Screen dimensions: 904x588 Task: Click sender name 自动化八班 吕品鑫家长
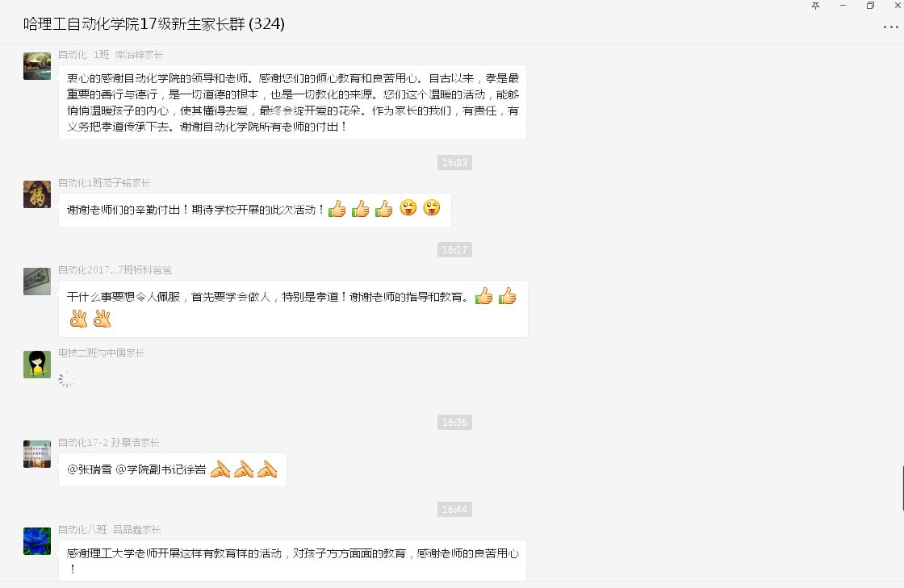[x=109, y=529]
